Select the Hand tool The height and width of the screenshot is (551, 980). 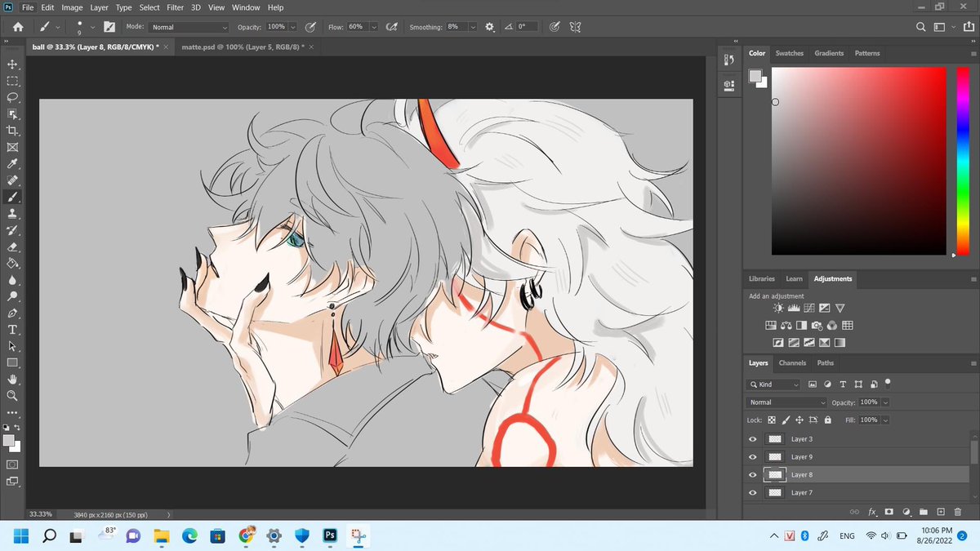coord(12,380)
